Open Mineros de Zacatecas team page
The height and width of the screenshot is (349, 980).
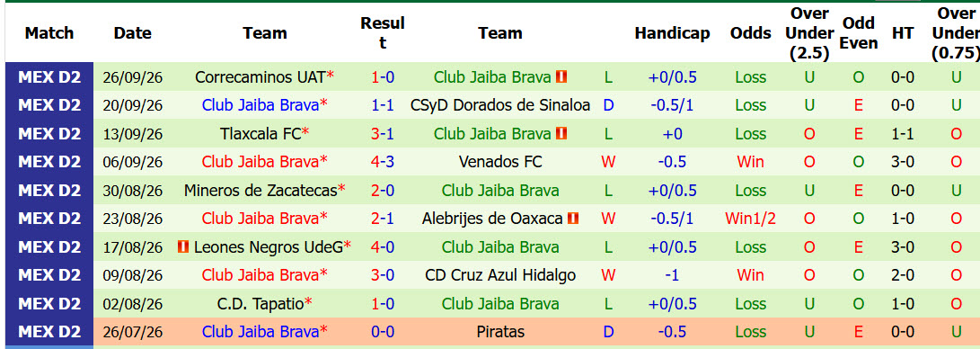coord(260,191)
